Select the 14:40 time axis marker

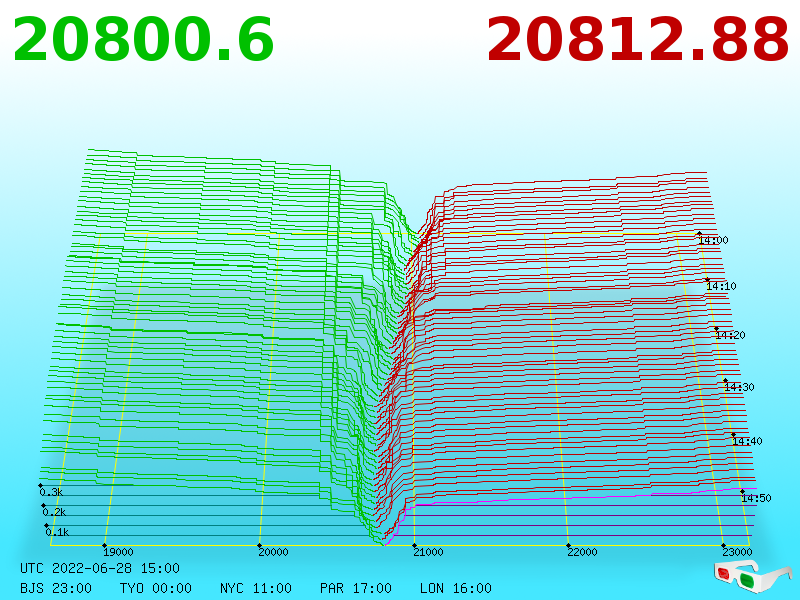747,441
